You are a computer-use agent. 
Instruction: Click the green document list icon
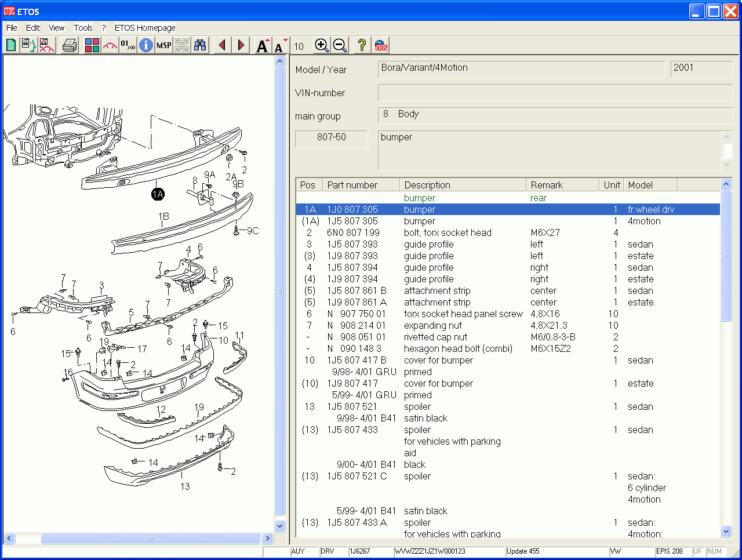tap(11, 45)
